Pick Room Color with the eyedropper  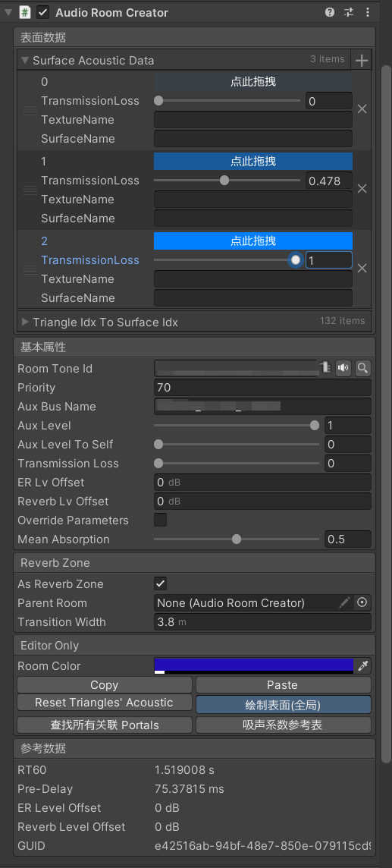click(x=363, y=666)
